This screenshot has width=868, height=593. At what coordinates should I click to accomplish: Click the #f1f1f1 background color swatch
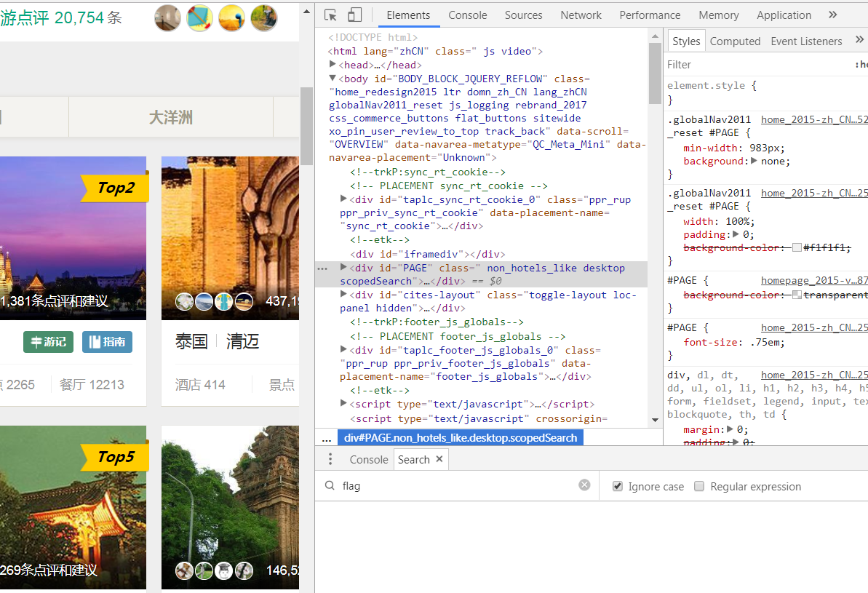coord(797,247)
